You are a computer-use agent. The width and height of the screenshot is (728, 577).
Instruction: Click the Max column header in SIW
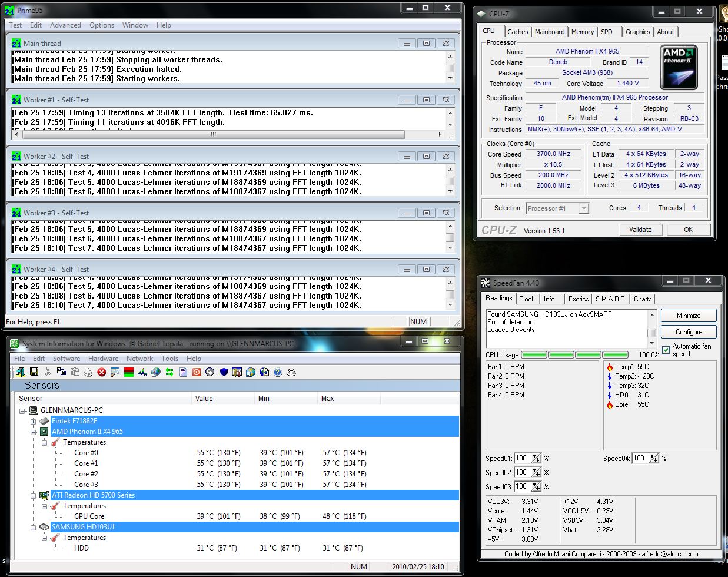[x=349, y=399]
